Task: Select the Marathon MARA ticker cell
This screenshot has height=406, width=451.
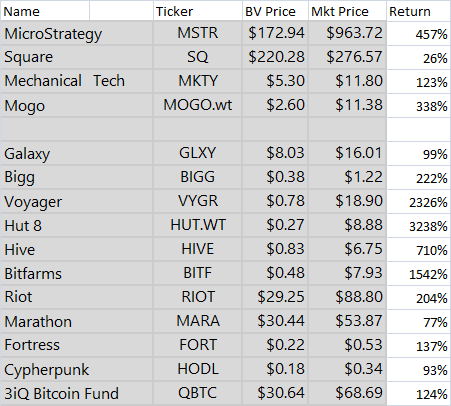Action: [x=198, y=321]
